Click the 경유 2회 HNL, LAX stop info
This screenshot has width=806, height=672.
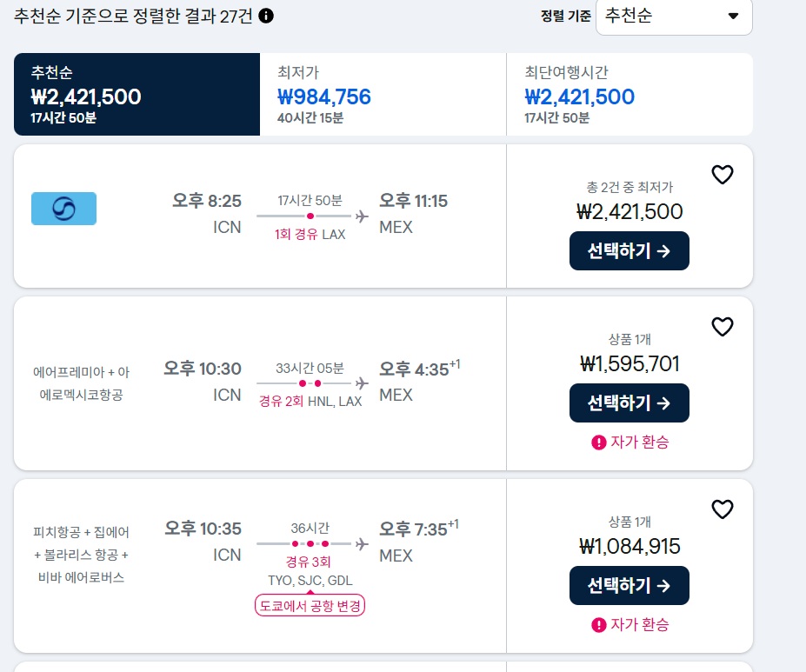pyautogui.click(x=310, y=402)
